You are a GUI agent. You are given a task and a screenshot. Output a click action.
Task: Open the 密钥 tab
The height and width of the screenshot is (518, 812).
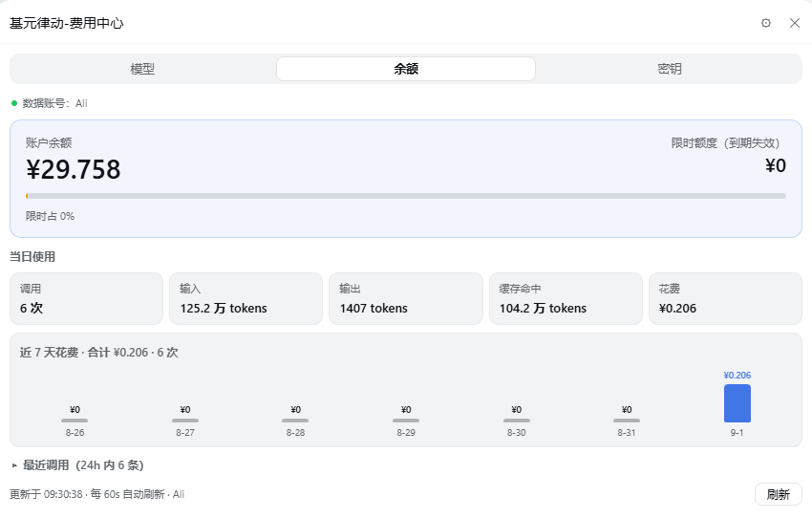point(669,69)
